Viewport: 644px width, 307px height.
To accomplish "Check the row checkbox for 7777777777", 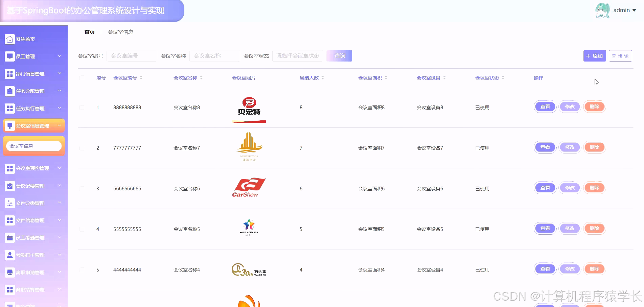I will point(82,148).
